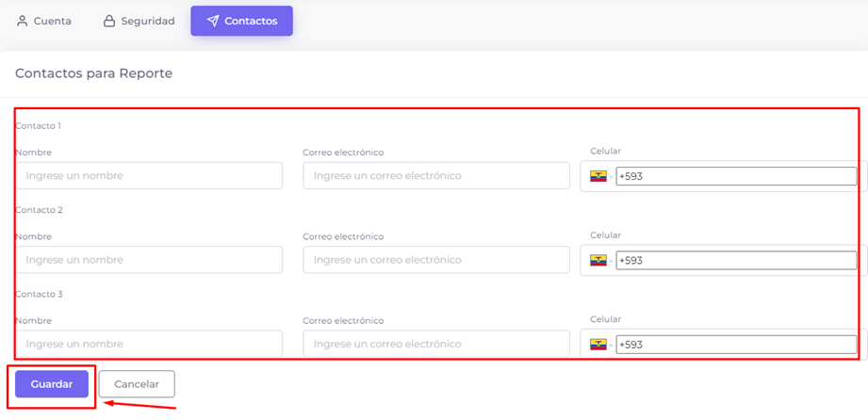Click the user icon beside Cuenta
868x420 pixels.
click(22, 21)
